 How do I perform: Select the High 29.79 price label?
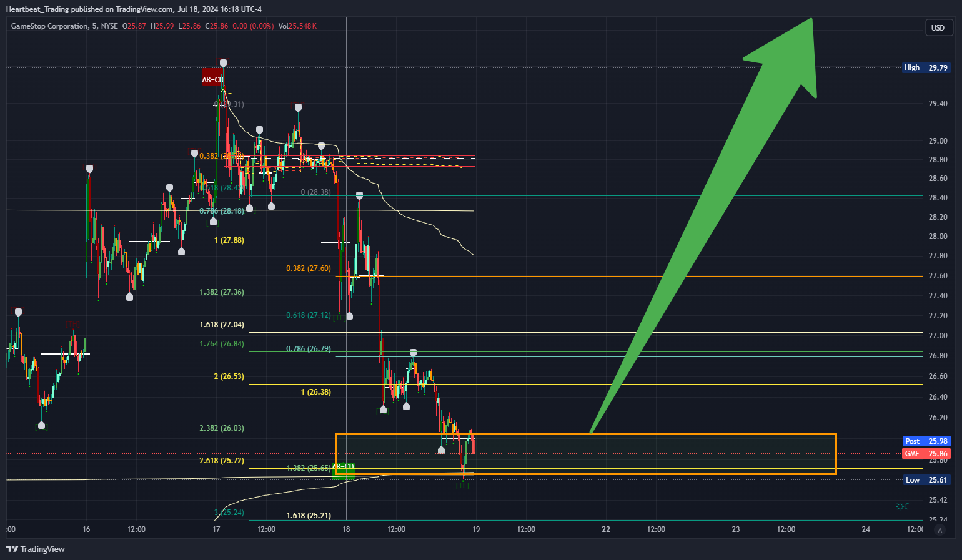[x=926, y=67]
